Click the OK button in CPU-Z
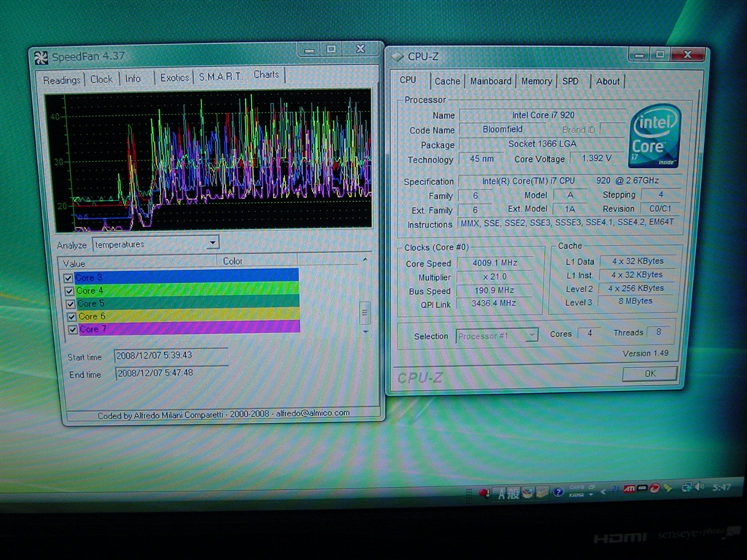 click(x=650, y=374)
